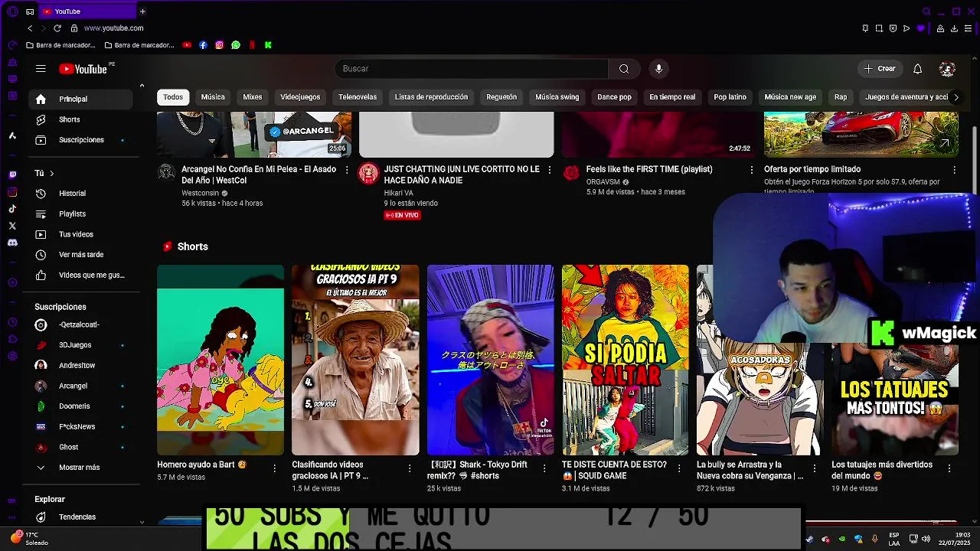
Task: Select the Pop latino filter chip
Action: click(x=730, y=97)
